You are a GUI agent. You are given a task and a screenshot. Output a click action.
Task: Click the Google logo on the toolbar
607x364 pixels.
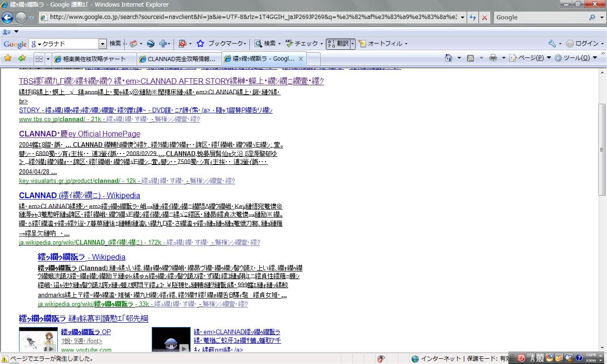(x=15, y=44)
